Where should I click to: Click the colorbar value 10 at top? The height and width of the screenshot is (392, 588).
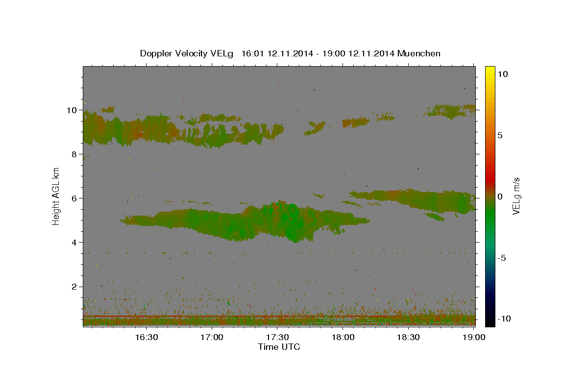(502, 73)
